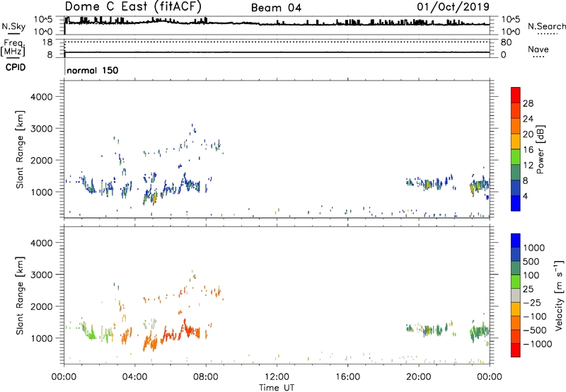The image size is (566, 392).
Task: Select the "Freq. [MHz]" axis label
Action: click(13, 47)
